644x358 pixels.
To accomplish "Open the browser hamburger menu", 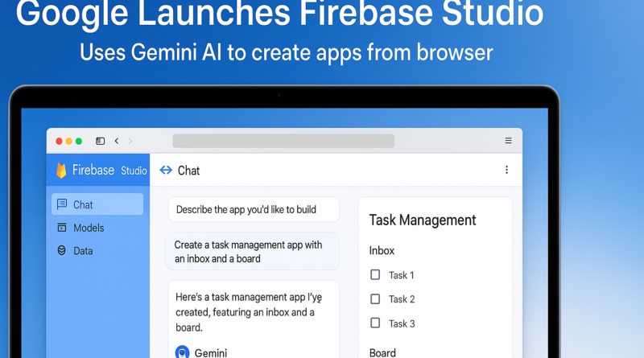I will pyautogui.click(x=508, y=141).
